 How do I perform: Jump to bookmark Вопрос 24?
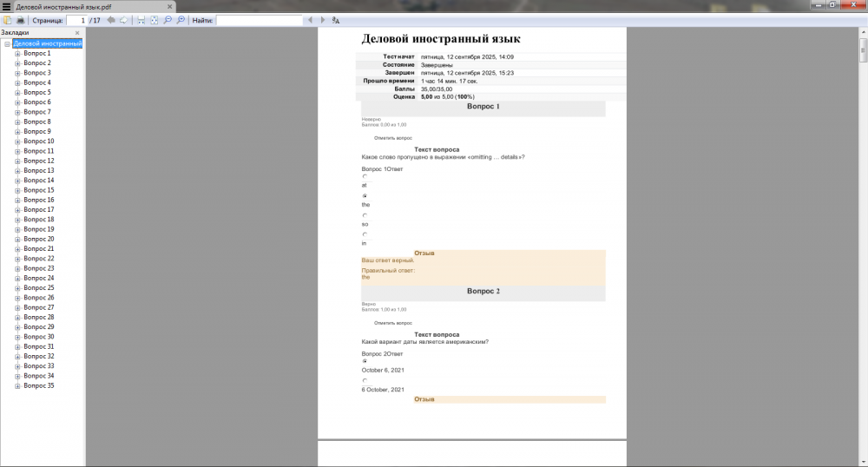click(39, 279)
